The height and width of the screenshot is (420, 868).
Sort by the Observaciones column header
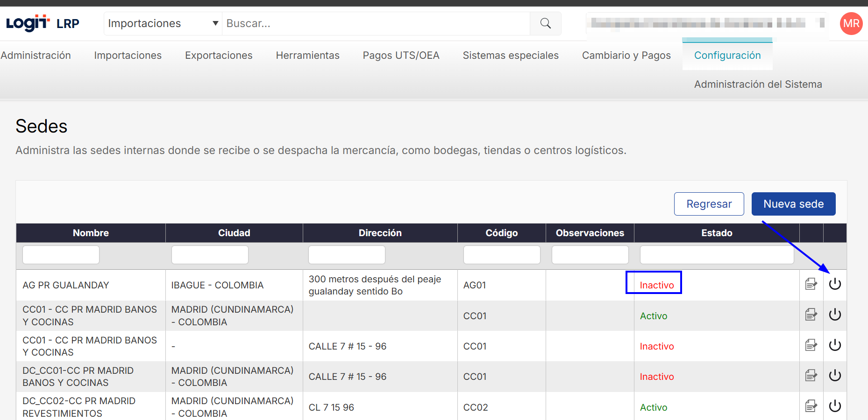coord(590,233)
